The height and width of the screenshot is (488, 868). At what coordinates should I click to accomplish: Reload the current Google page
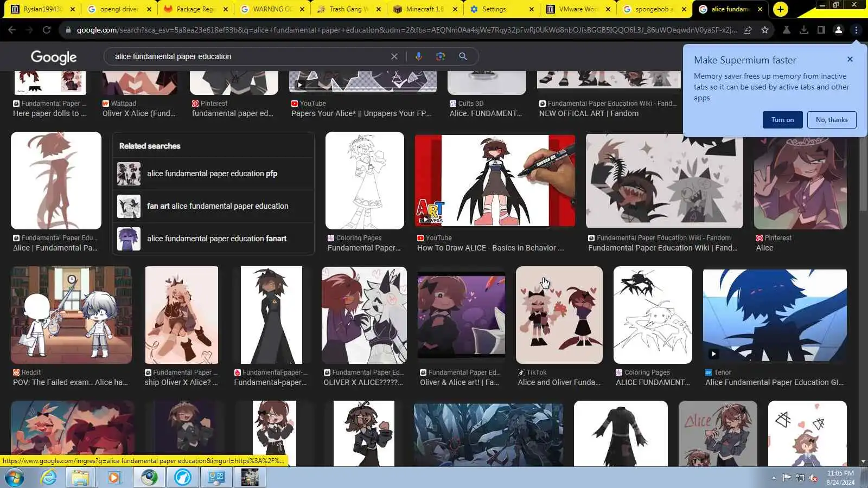click(47, 30)
